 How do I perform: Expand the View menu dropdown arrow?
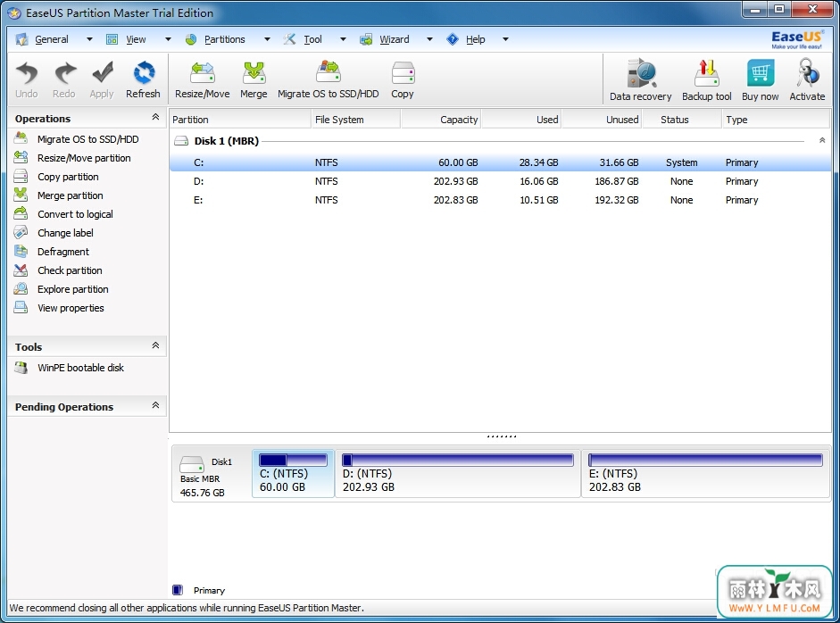pos(168,39)
